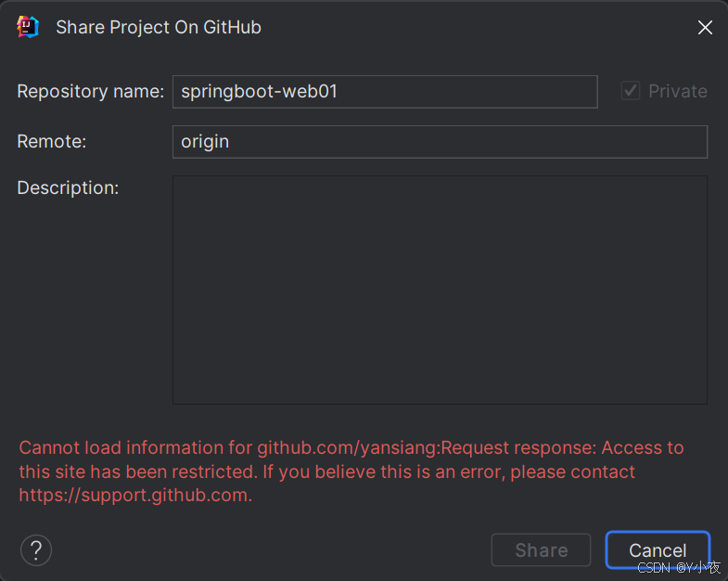728x581 pixels.
Task: Click the "Description:" label
Action: [68, 188]
